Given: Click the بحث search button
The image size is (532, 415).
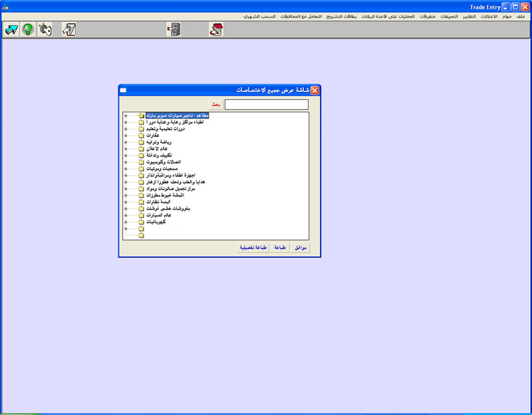Looking at the screenshot, I should [215, 104].
